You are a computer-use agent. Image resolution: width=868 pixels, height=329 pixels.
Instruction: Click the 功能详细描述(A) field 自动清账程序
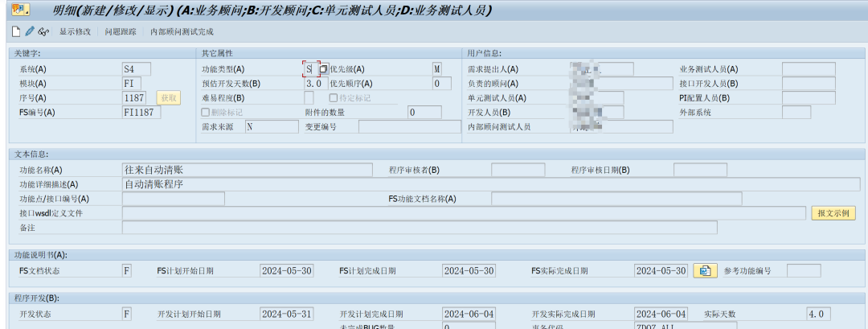(x=492, y=184)
